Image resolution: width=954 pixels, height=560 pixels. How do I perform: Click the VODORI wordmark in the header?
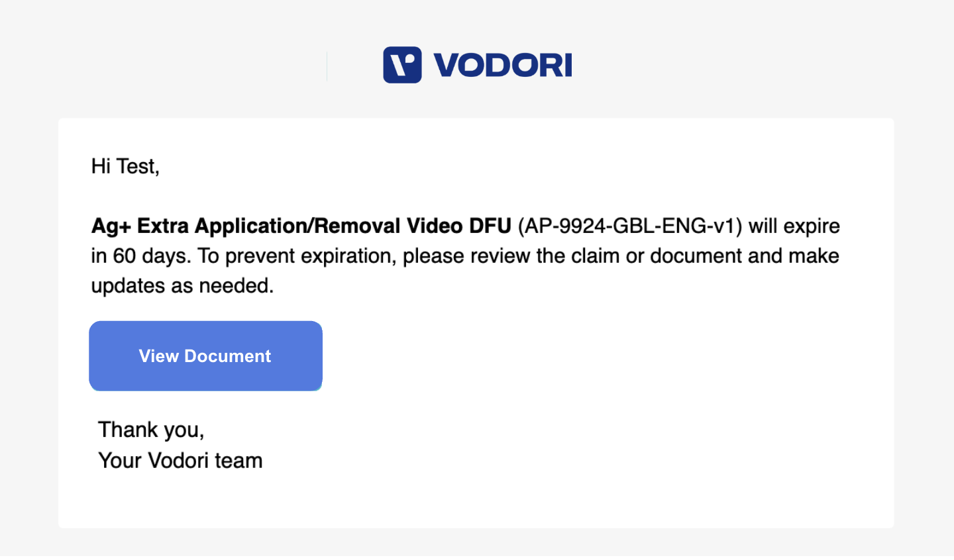(502, 66)
